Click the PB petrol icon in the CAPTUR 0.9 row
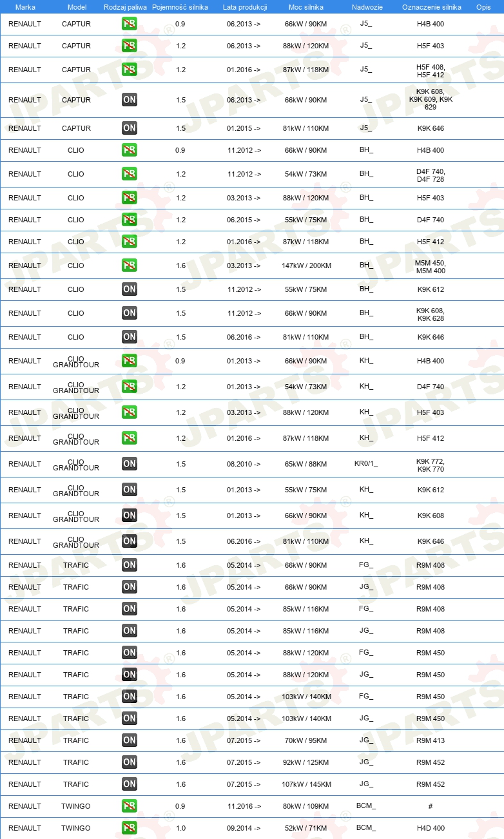The image size is (504, 839). pyautogui.click(x=130, y=24)
